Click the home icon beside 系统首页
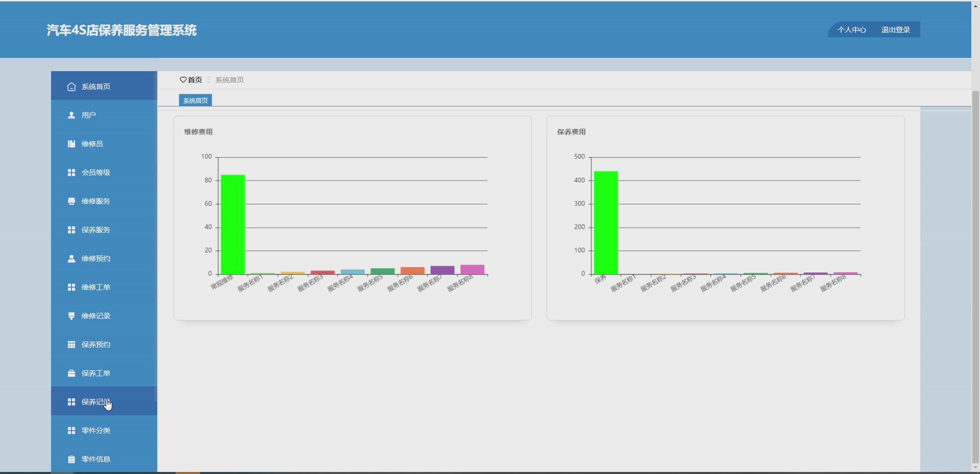This screenshot has height=474, width=980. [71, 86]
